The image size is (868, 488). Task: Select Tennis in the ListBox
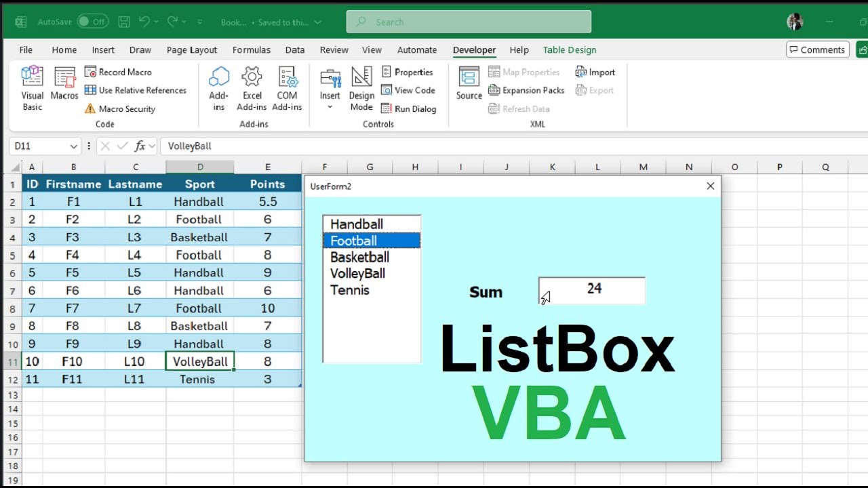click(372, 290)
